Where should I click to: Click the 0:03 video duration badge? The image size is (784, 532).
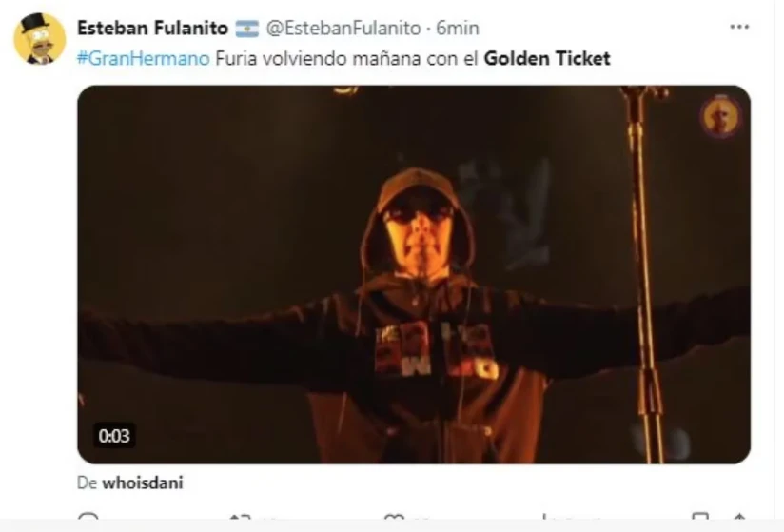click(x=114, y=436)
